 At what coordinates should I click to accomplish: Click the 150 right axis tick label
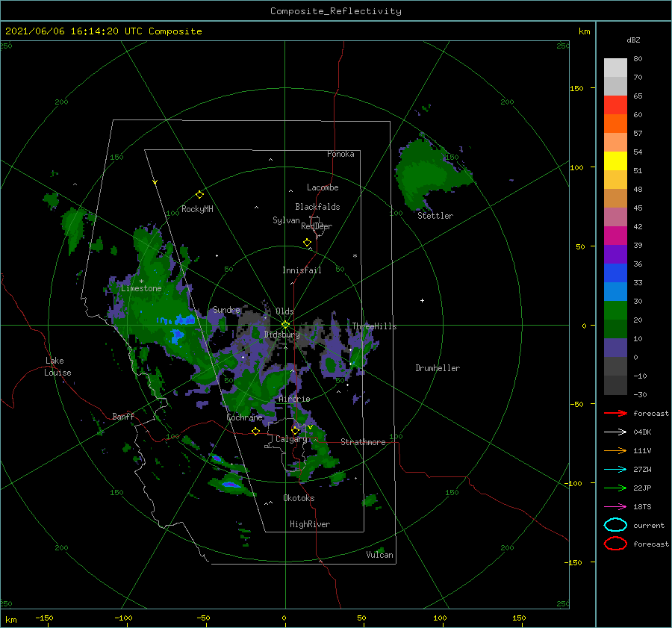(576, 88)
